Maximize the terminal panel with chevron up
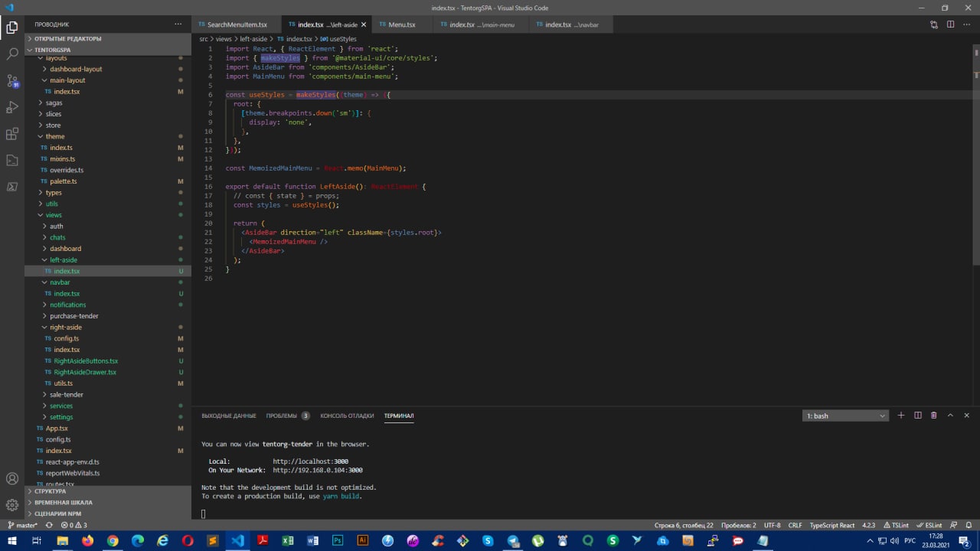This screenshot has width=980, height=551. pos(950,416)
